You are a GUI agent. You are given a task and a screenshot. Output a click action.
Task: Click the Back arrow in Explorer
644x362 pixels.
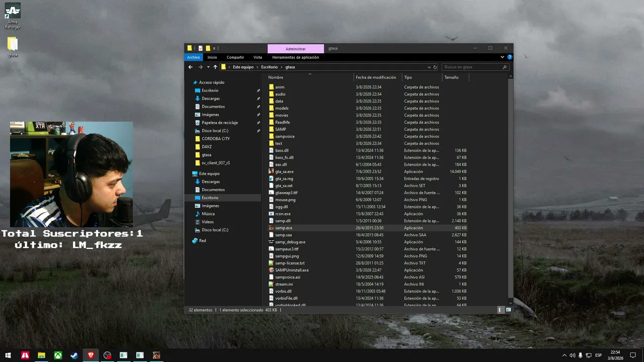pos(190,67)
